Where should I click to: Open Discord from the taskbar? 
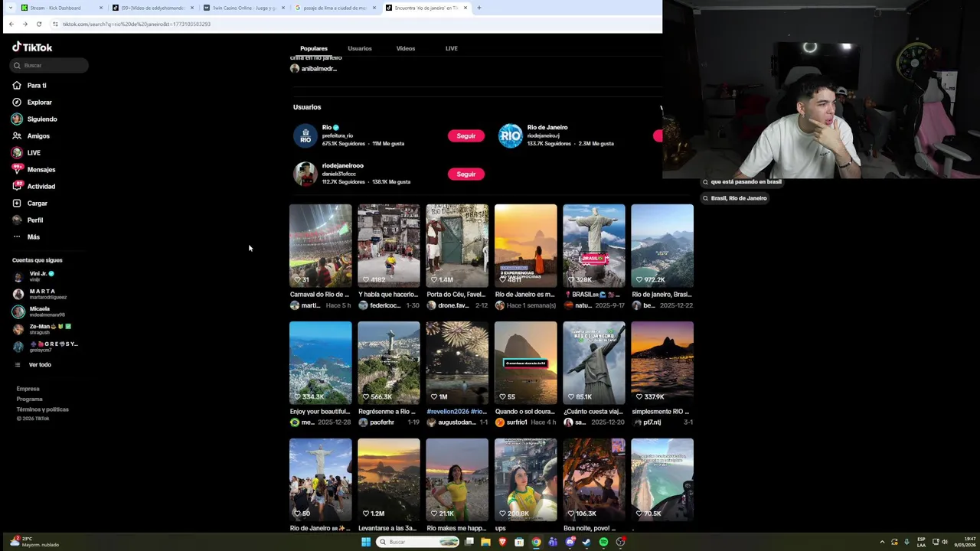click(570, 542)
